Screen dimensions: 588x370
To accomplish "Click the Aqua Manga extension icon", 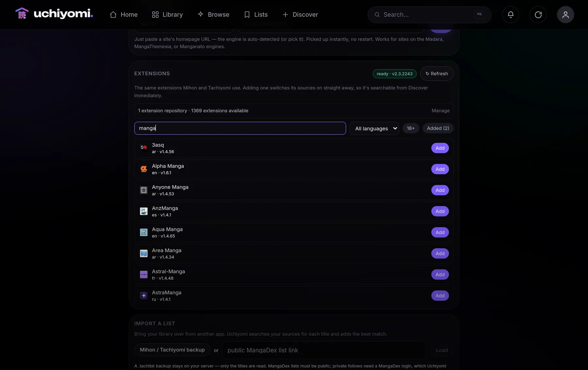I will tap(144, 232).
